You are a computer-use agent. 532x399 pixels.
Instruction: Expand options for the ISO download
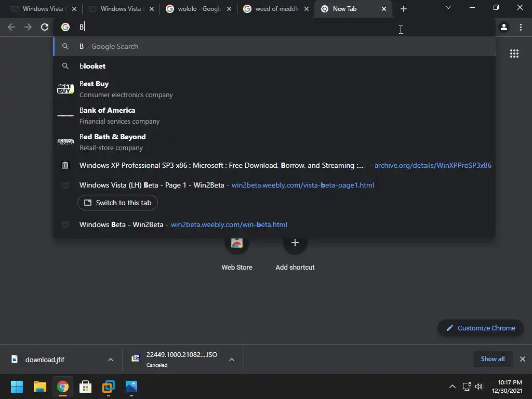(232, 360)
